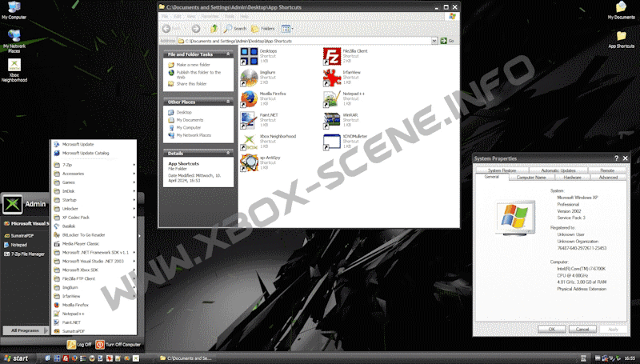Collapse the File and Folder Tasks panel
The height and width of the screenshot is (364, 640).
[x=228, y=54]
